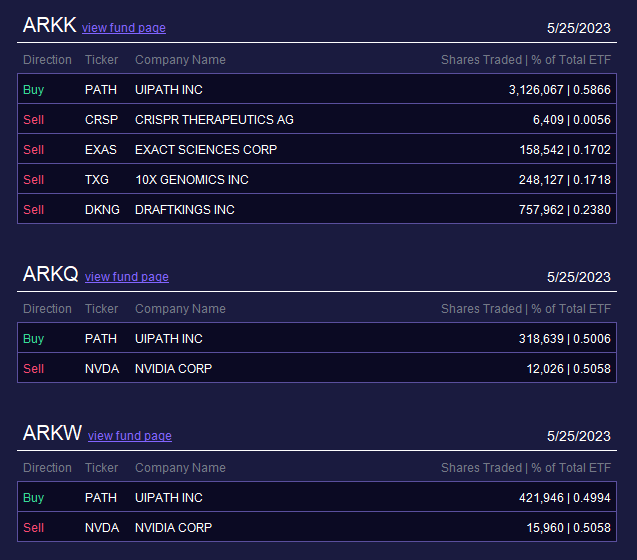Click PATH ticker in ARKQ table
This screenshot has height=560, width=637.
101,339
